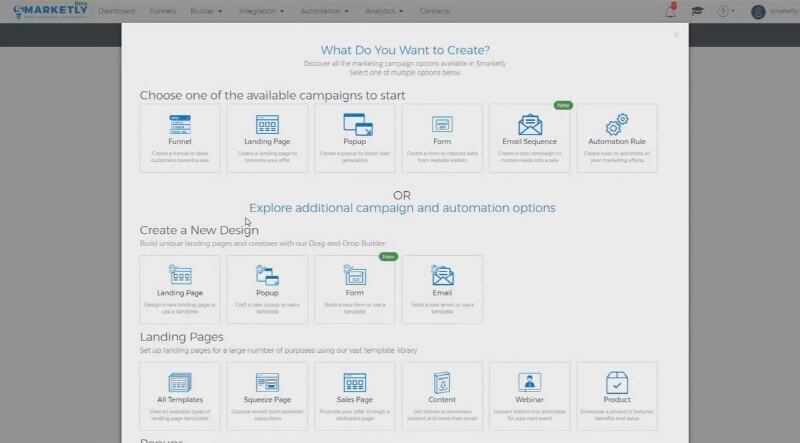Click the Smarketly logo
This screenshot has height=443, width=800.
click(51, 10)
